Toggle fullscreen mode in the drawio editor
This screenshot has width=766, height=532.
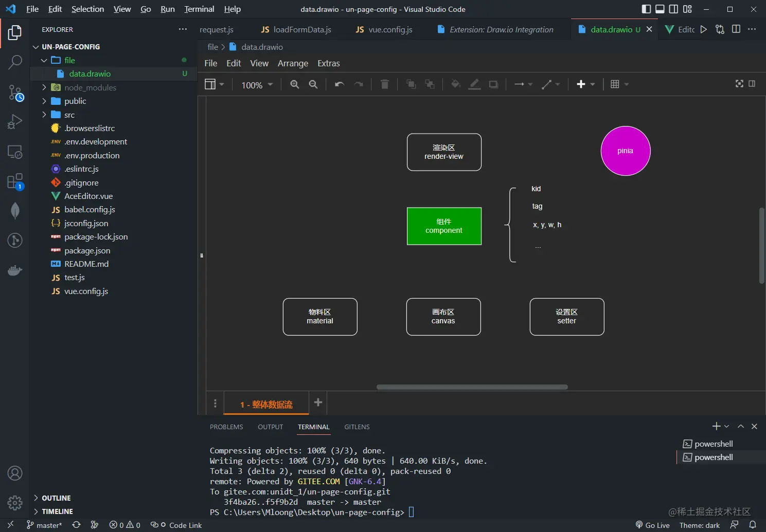click(x=739, y=84)
